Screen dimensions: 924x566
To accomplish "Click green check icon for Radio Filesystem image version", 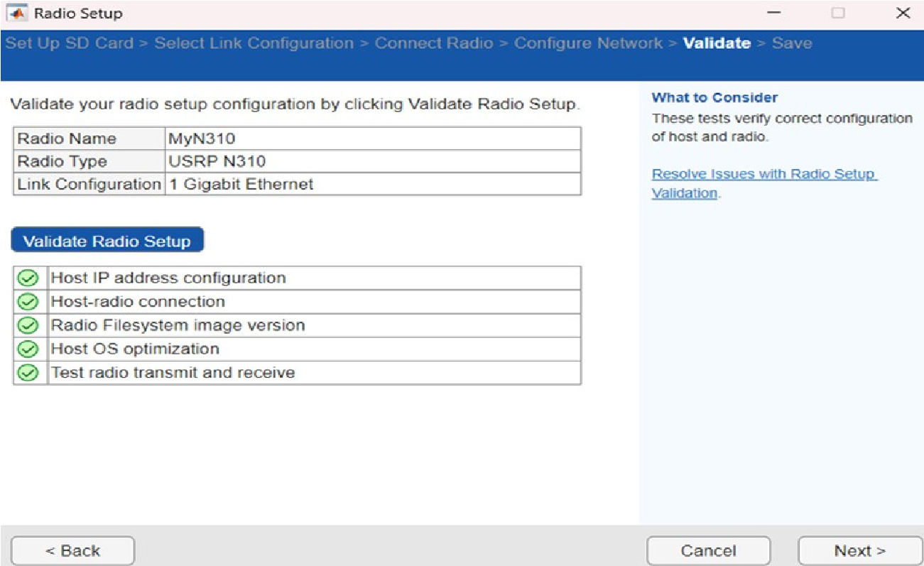I will click(28, 325).
